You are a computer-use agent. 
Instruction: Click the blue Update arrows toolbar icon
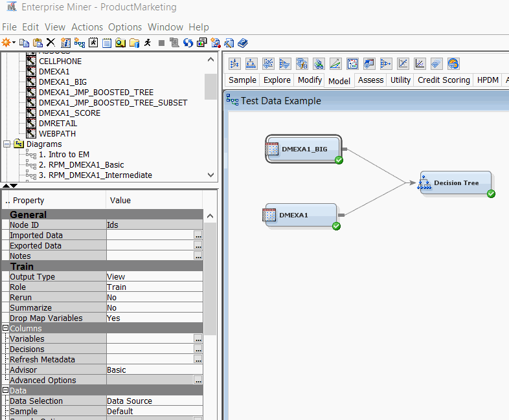click(x=188, y=43)
